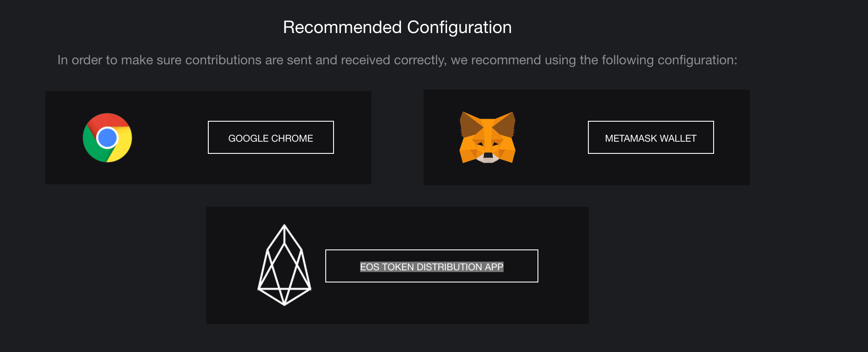Click the Recommended Configuration heading
Image resolution: width=868 pixels, height=352 pixels.
pos(397,27)
